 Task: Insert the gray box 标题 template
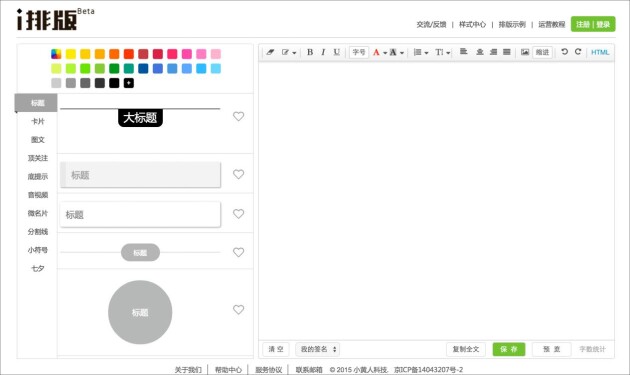pyautogui.click(x=140, y=175)
